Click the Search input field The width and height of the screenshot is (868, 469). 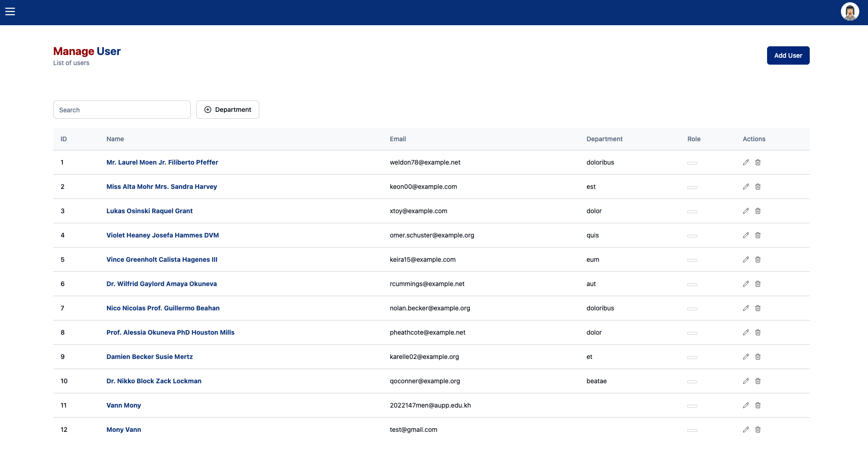[x=122, y=110]
